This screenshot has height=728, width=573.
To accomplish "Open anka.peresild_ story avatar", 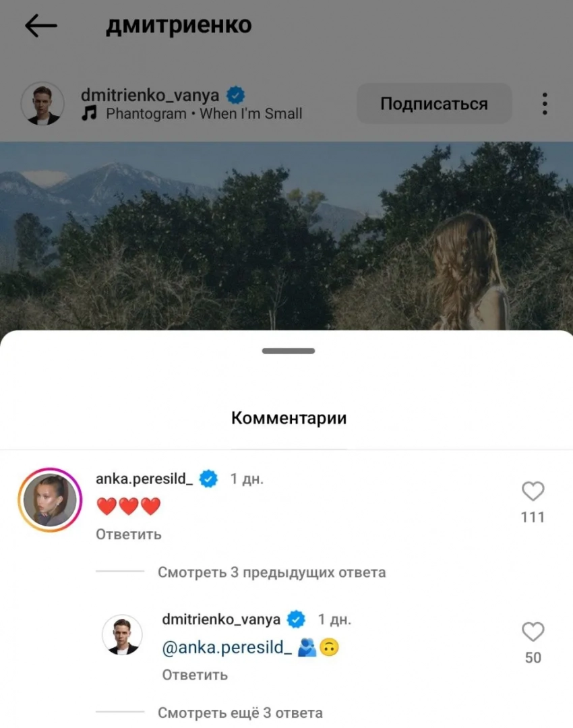I will (x=50, y=500).
